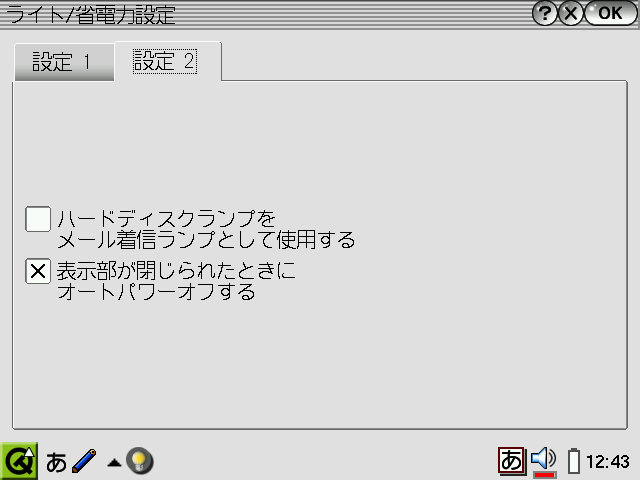Click the boxed あ input mode tray icon
Screen dimensions: 640x480
[x=511, y=461]
